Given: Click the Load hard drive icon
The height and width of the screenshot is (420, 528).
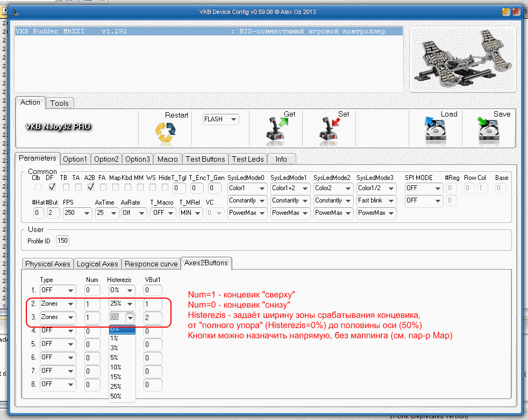Looking at the screenshot, I should (435, 128).
